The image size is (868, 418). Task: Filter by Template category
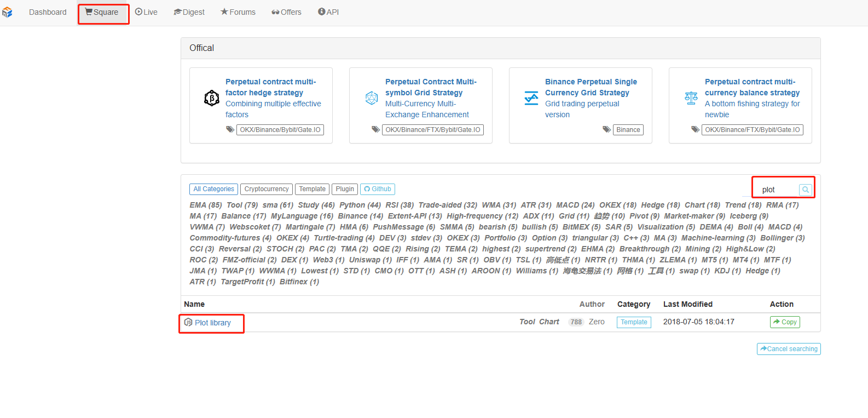(312, 189)
